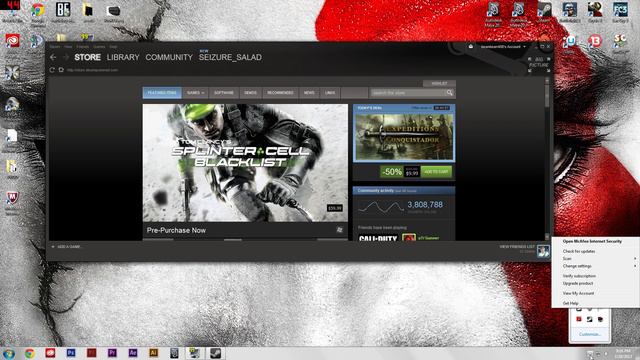The height and width of the screenshot is (360, 640).
Task: Click the Steam store URL bar
Action: 93,70
